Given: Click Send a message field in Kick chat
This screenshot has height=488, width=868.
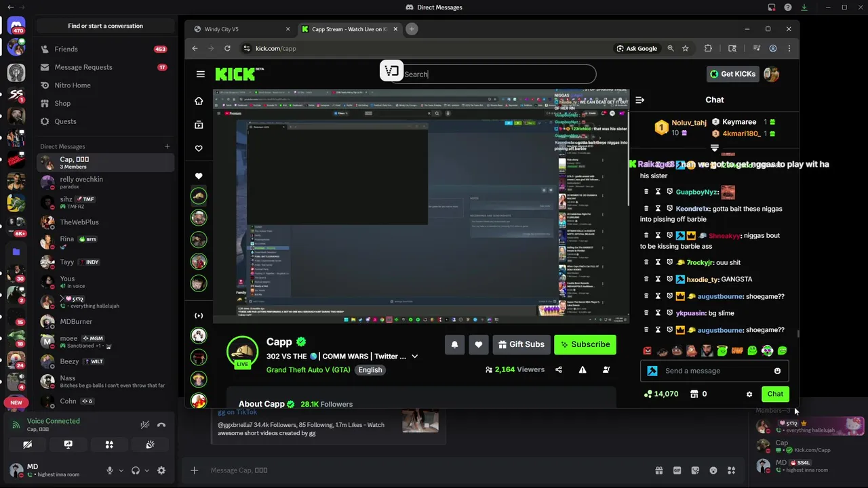Looking at the screenshot, I should coord(715,371).
